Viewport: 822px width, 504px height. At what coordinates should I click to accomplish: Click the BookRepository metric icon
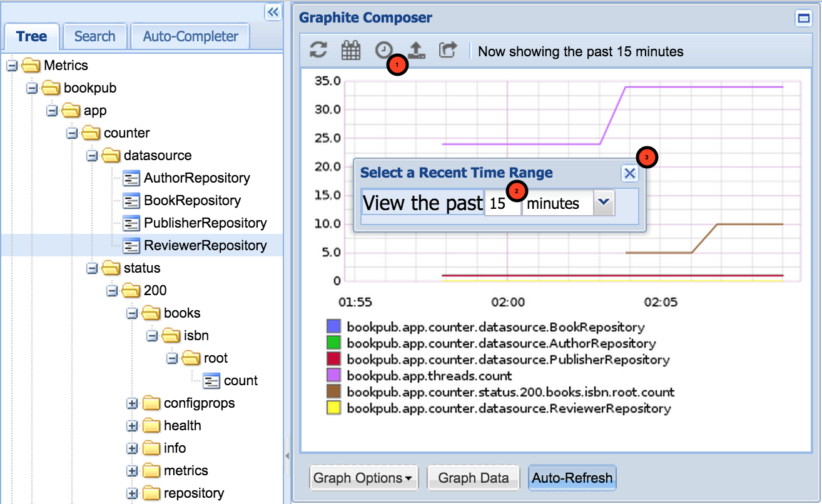click(131, 201)
